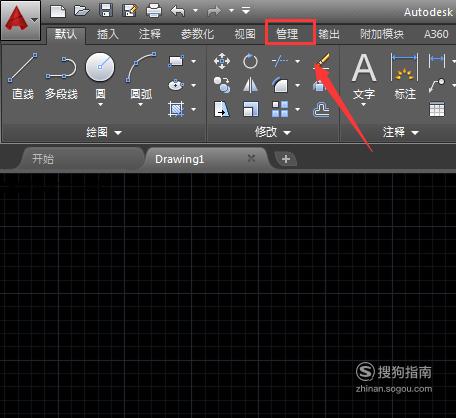Expand the 注释 panel title
Viewport: 456px width, 418px height.
400,133
